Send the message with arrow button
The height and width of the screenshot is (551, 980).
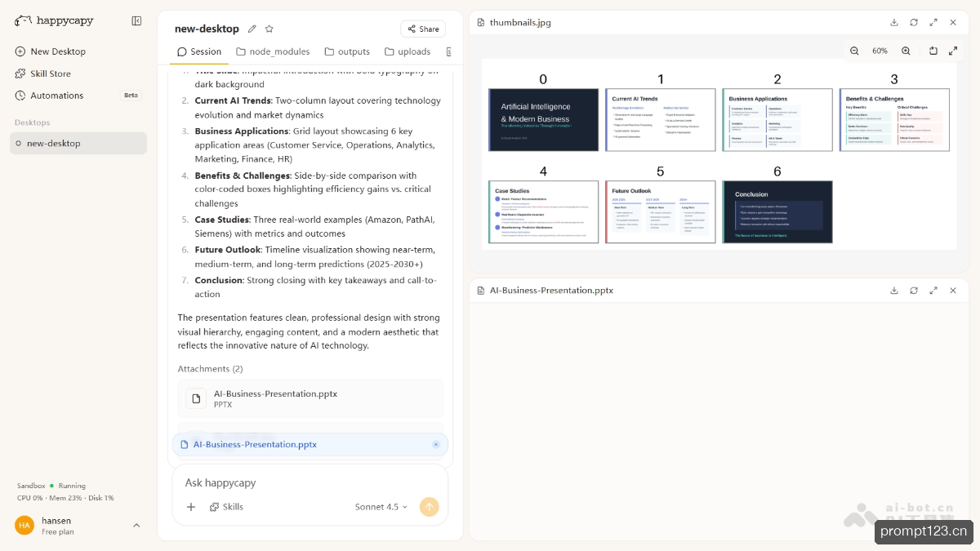(x=430, y=507)
